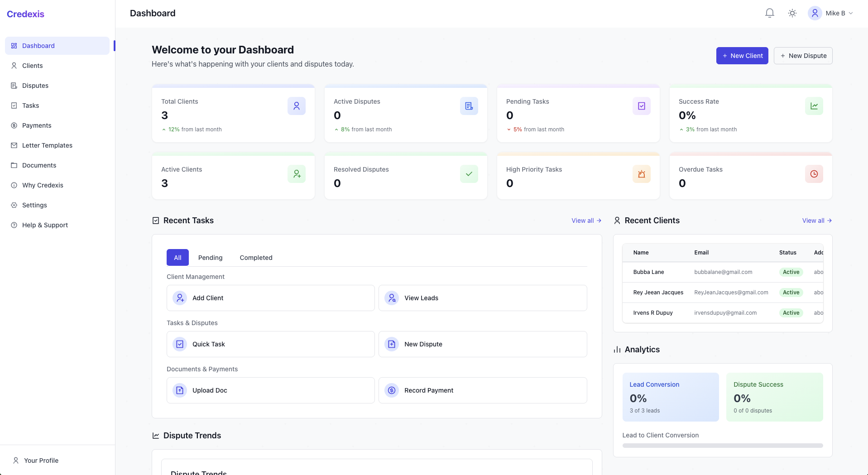Click Success Rate chart icon
Screen dimensions: 868x475
click(x=814, y=106)
